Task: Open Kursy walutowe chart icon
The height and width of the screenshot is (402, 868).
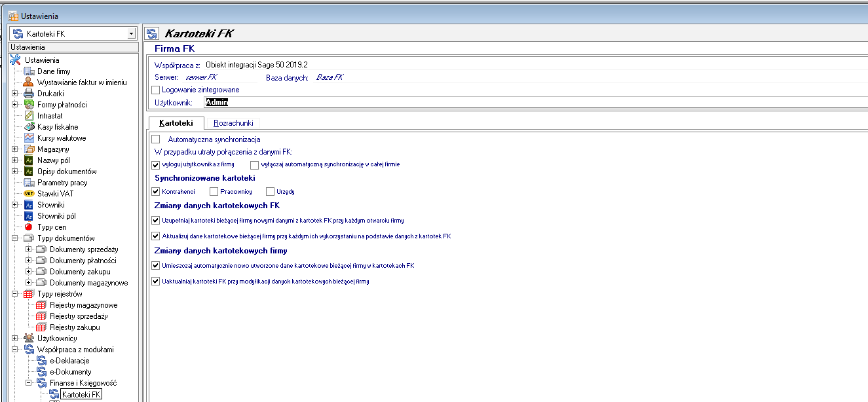Action: (29, 138)
